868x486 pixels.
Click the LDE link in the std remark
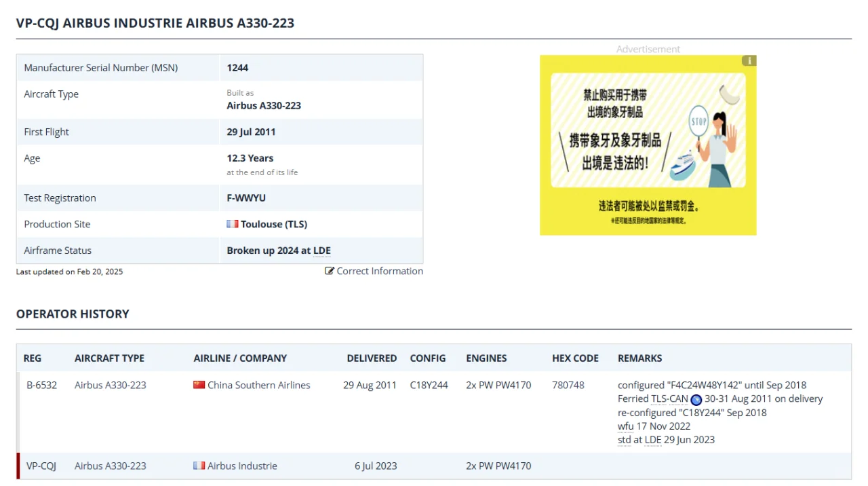click(653, 439)
